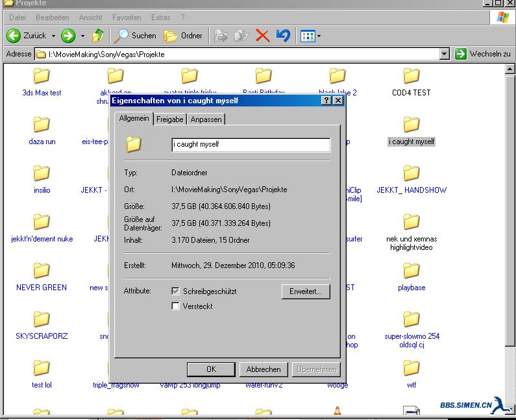The image size is (516, 420).
Task: Go up one folder level
Action: pos(98,36)
